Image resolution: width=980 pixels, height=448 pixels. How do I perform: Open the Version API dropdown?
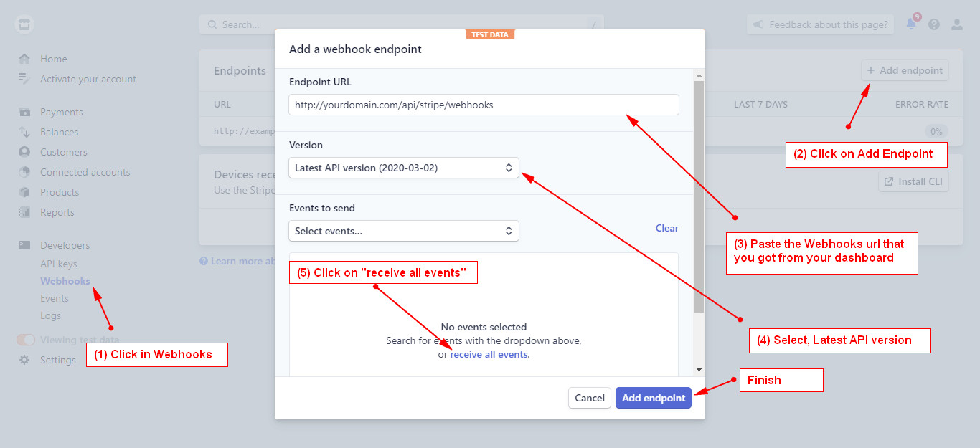click(403, 168)
